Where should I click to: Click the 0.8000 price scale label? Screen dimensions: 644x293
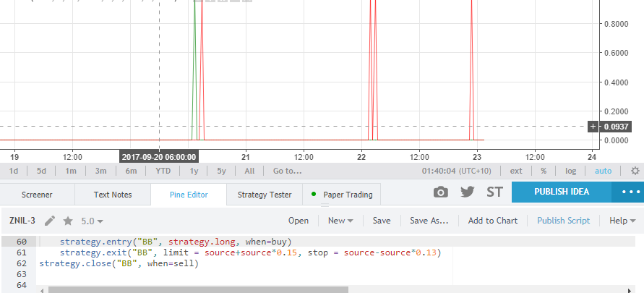(x=616, y=24)
